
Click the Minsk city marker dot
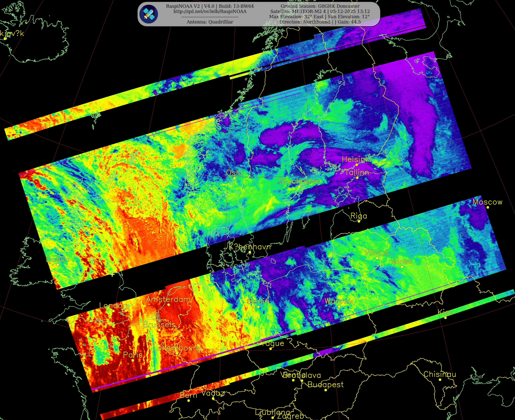[x=402, y=267]
